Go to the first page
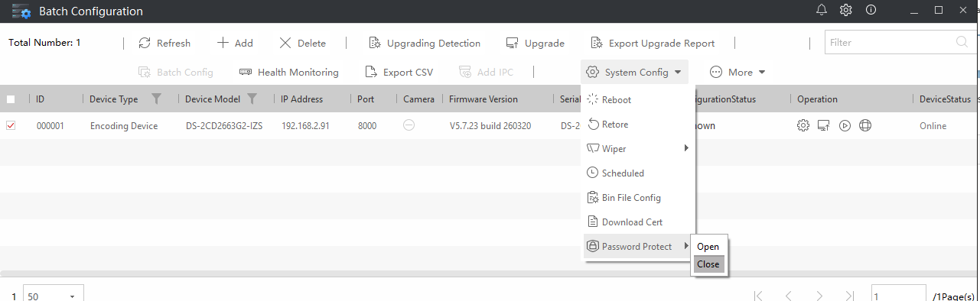The height and width of the screenshot is (301, 980). pyautogui.click(x=758, y=295)
